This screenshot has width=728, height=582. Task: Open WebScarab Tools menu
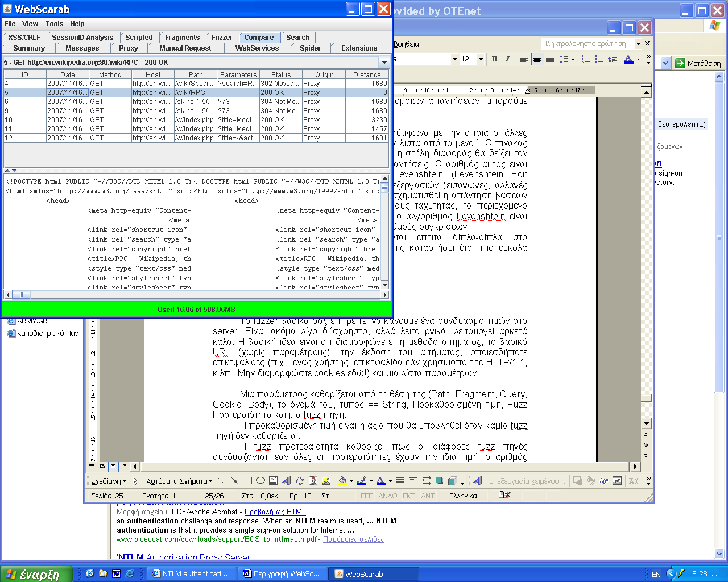[55, 24]
